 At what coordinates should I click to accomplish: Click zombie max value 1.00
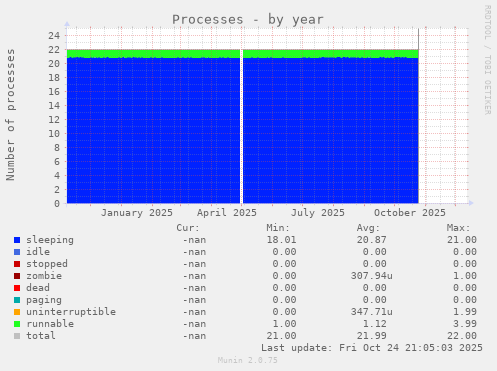465,276
